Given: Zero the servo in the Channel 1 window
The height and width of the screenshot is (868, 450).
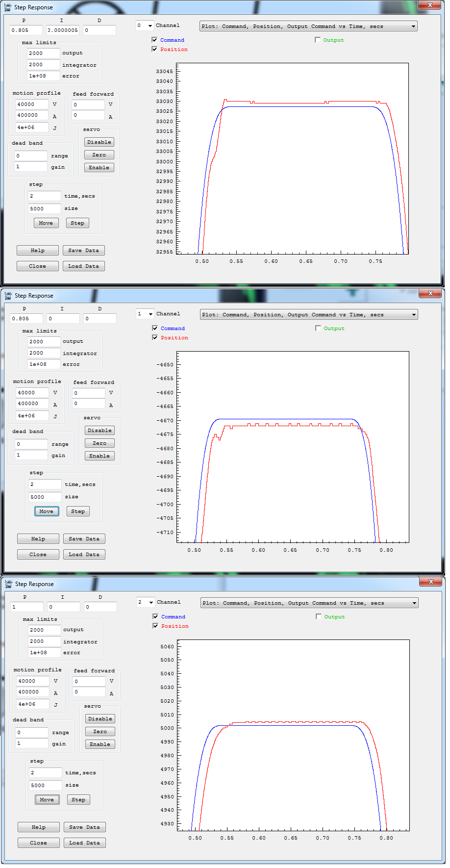Looking at the screenshot, I should point(100,443).
